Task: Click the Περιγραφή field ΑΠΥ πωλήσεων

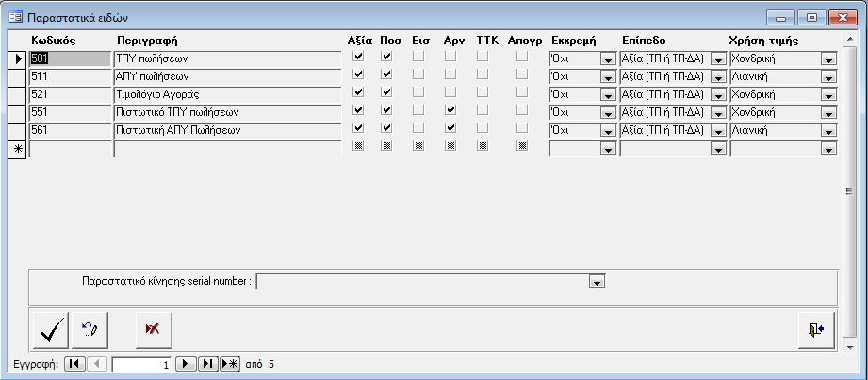Action: pyautogui.click(x=226, y=76)
